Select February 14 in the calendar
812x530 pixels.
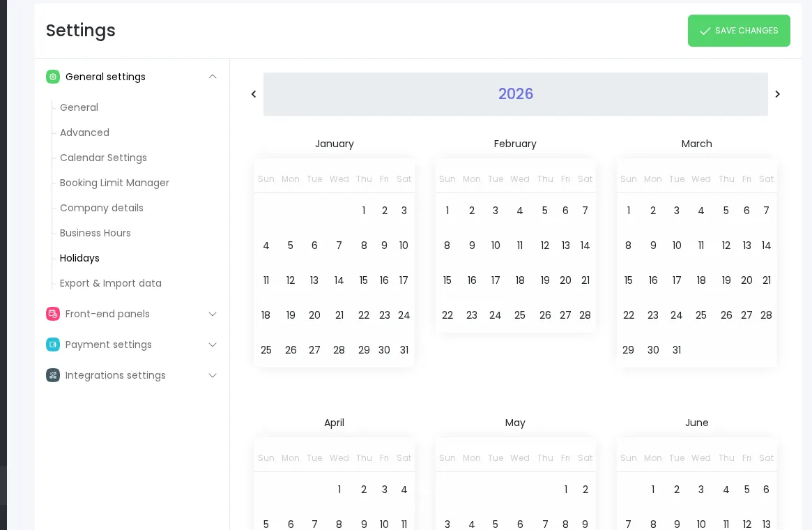[x=585, y=245]
